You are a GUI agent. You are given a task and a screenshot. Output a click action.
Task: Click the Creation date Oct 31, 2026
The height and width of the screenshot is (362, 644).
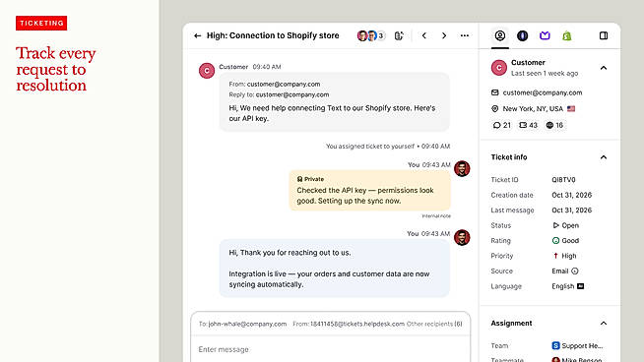pyautogui.click(x=572, y=195)
